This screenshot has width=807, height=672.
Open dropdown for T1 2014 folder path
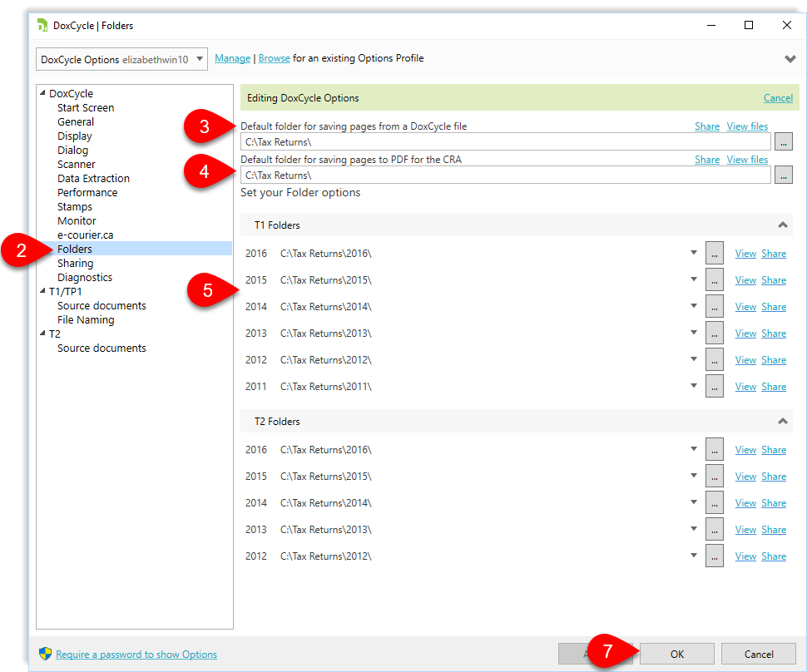click(694, 306)
